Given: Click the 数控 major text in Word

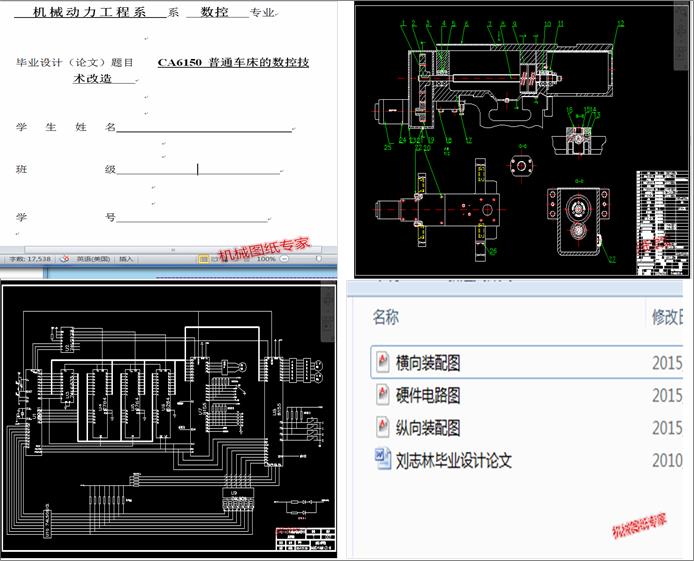Looking at the screenshot, I should (214, 12).
